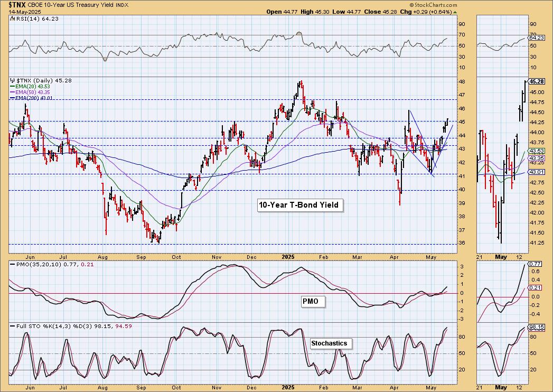This screenshot has width=553, height=392.
Task: Open the StockCharts.com copyright label
Action: [433, 5]
